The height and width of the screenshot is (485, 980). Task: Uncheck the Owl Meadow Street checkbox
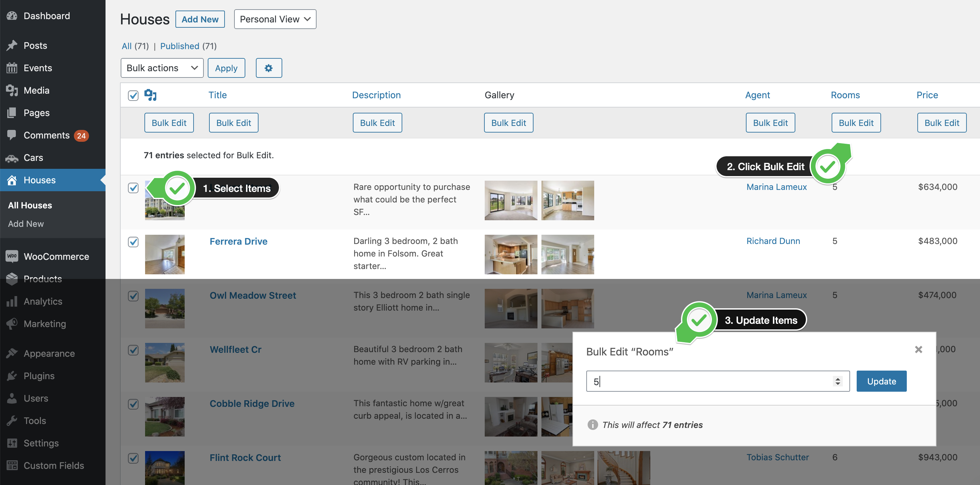coord(133,295)
